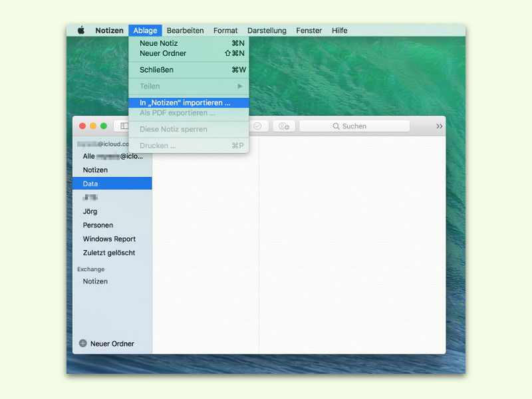Select the Alle …@iclo… folder
Screen dimensions: 532x399
[112, 156]
